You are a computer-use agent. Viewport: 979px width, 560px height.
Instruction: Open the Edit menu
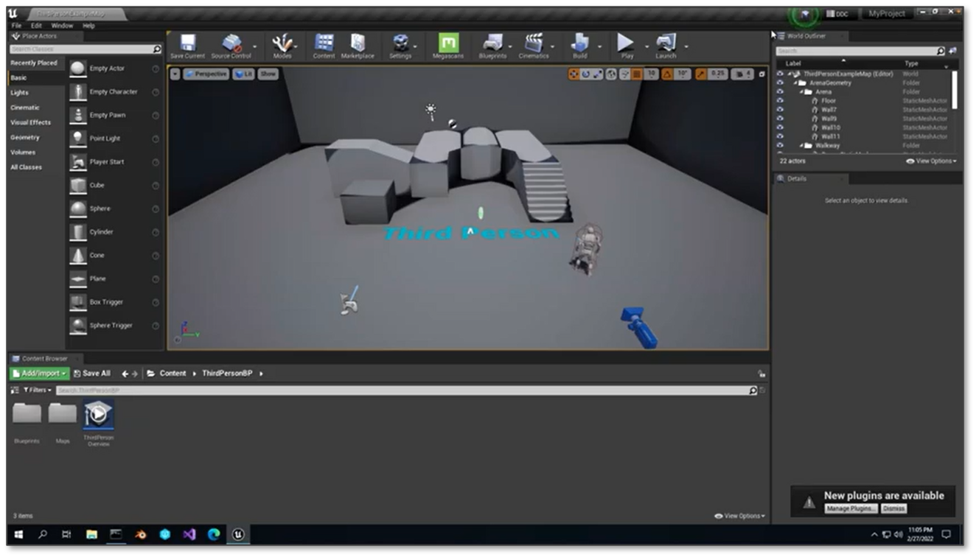(x=36, y=26)
